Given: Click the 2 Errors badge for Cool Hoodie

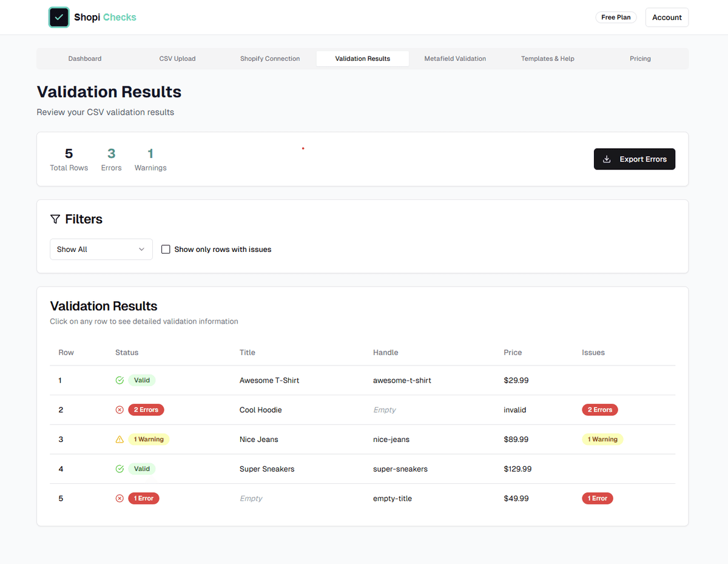Looking at the screenshot, I should [x=599, y=409].
